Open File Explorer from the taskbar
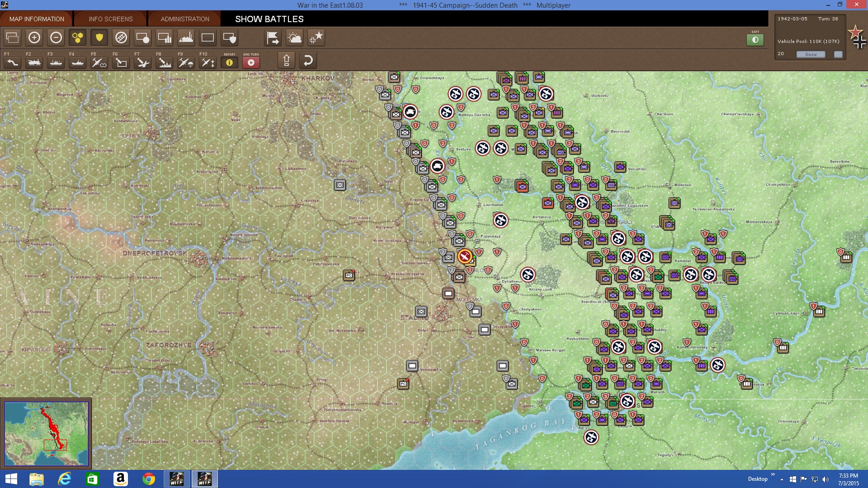Image resolution: width=868 pixels, height=488 pixels. (37, 479)
